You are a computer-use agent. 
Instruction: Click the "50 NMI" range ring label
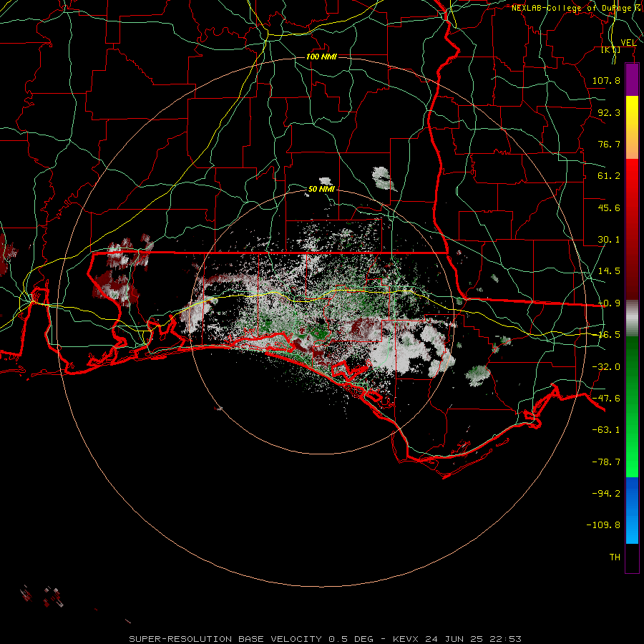321,189
